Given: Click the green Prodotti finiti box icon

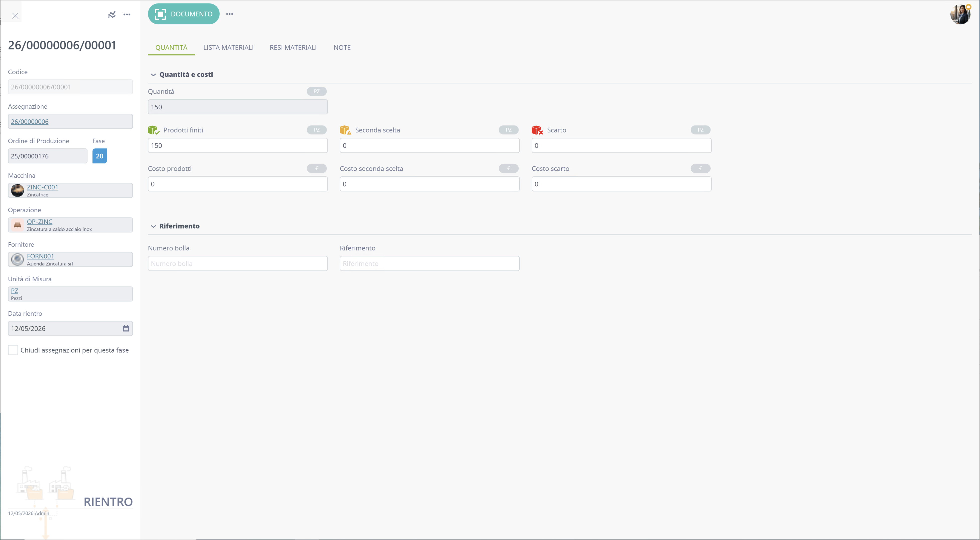Looking at the screenshot, I should point(153,130).
